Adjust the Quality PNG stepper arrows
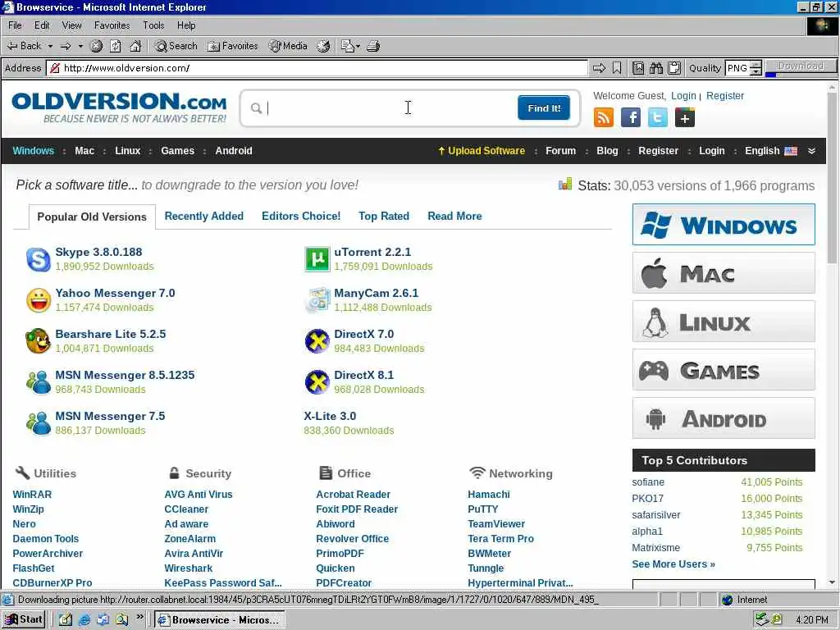Viewport: 840px width, 630px height. pos(756,68)
